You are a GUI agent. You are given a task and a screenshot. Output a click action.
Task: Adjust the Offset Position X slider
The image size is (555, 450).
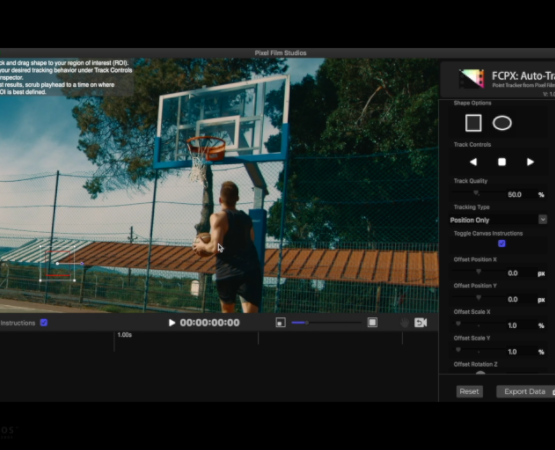(478, 272)
